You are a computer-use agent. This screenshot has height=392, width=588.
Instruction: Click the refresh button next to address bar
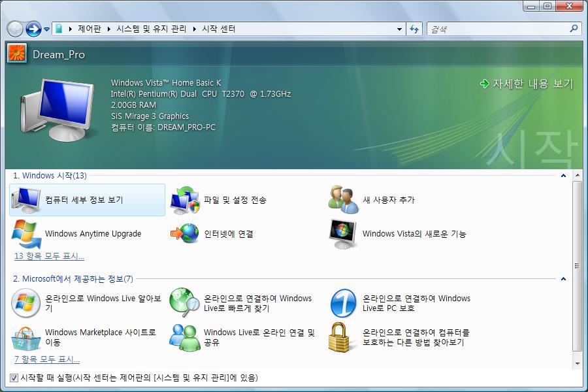click(x=414, y=29)
